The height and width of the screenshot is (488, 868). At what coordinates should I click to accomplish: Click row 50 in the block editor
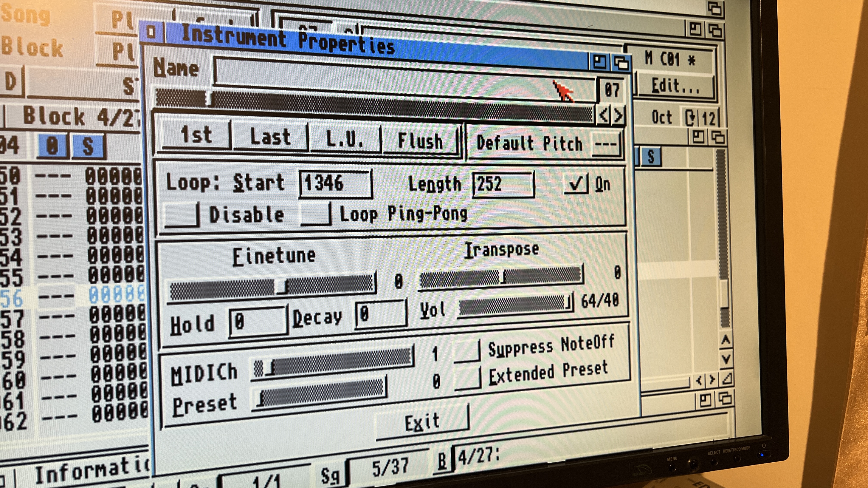click(71, 176)
